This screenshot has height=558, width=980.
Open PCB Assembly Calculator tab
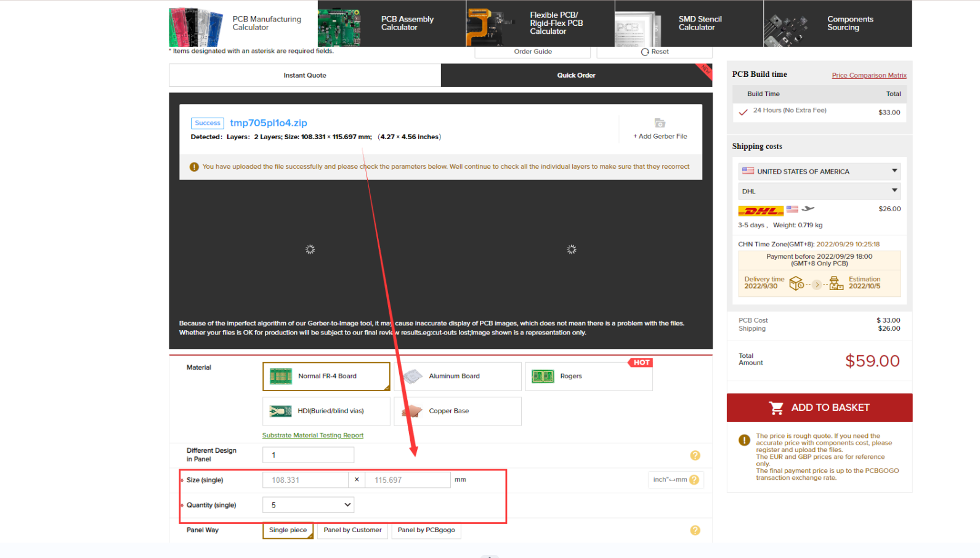click(392, 23)
